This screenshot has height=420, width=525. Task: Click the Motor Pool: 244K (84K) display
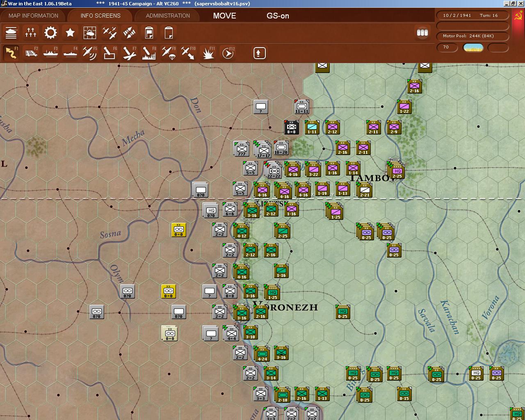[472, 36]
